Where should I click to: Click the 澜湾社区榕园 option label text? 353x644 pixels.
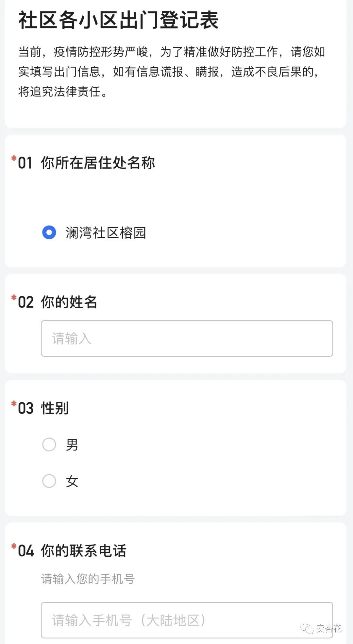(x=106, y=233)
